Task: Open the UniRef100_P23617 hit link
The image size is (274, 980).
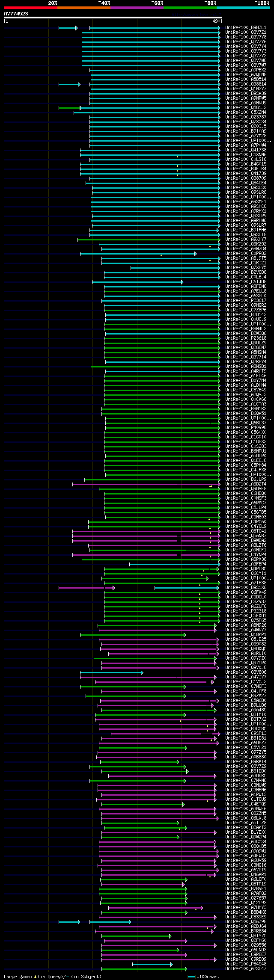Action: tap(246, 301)
